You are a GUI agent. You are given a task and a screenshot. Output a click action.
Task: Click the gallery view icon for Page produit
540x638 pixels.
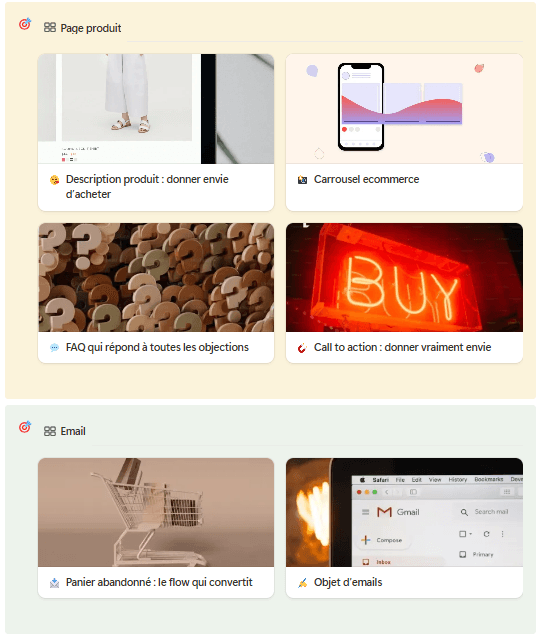coord(50,28)
